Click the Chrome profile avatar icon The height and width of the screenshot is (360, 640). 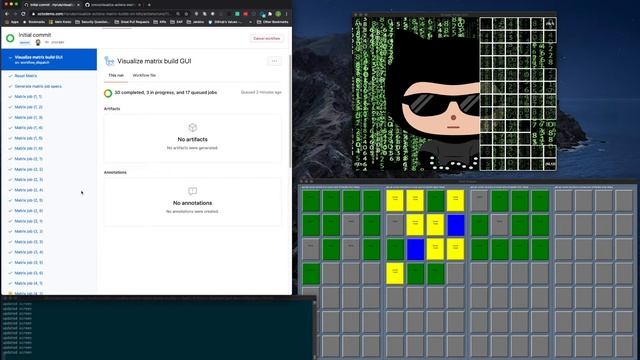pyautogui.click(x=278, y=14)
